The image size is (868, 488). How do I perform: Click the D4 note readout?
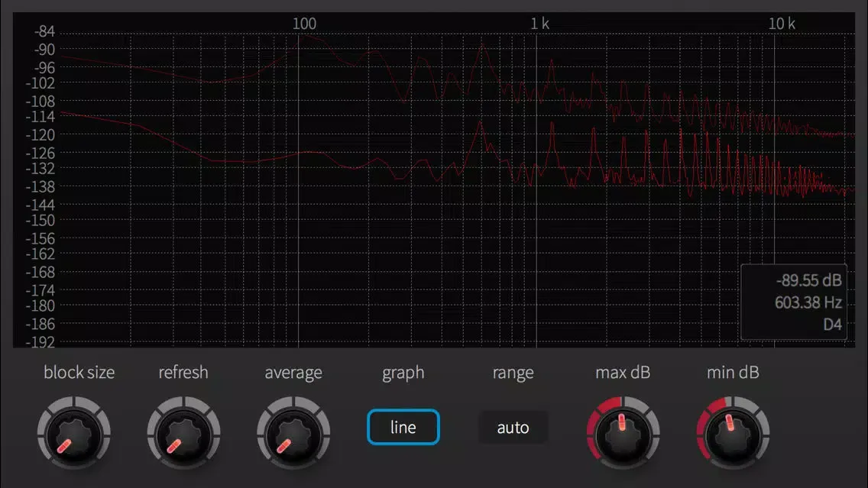coord(833,325)
